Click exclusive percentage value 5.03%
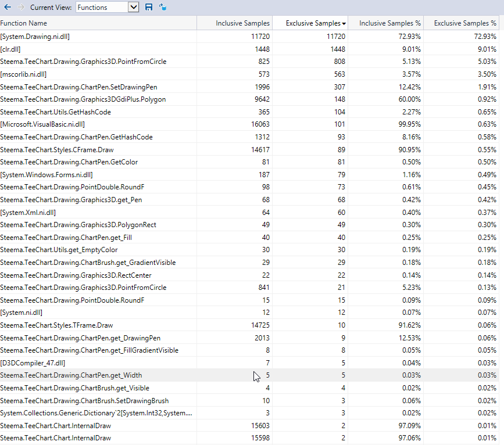This screenshot has width=504, height=445. [x=487, y=62]
